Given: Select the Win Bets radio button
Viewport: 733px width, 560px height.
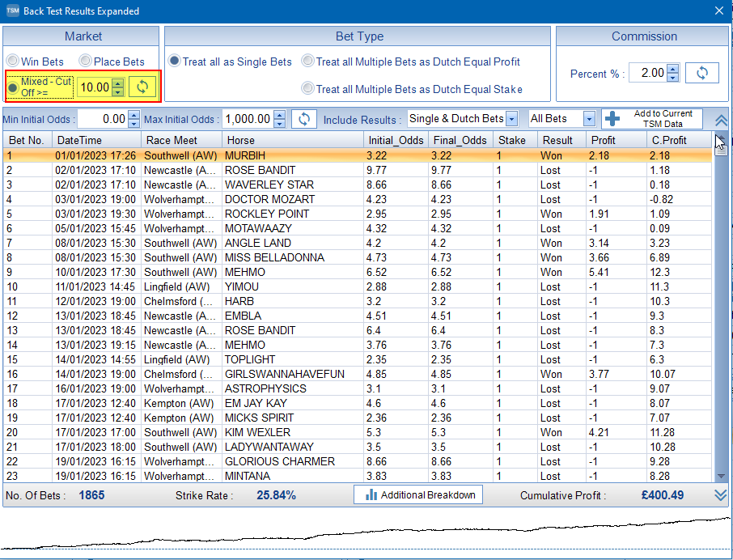Looking at the screenshot, I should tap(13, 62).
